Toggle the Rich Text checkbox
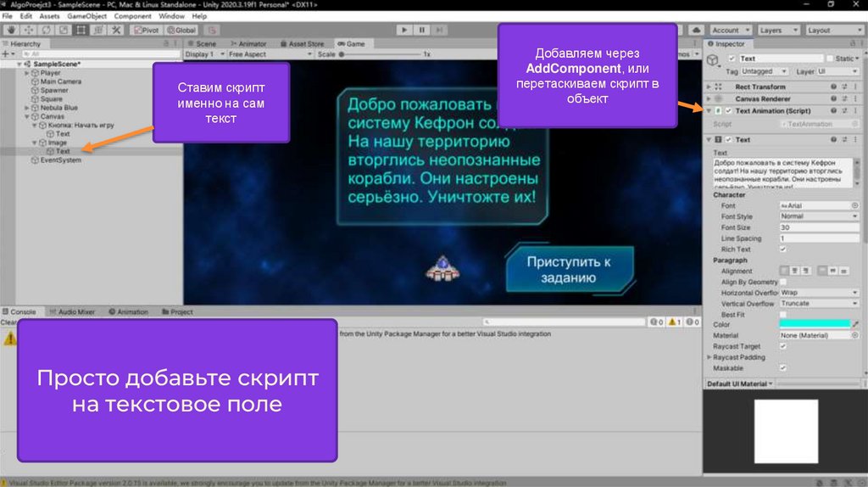 (782, 249)
